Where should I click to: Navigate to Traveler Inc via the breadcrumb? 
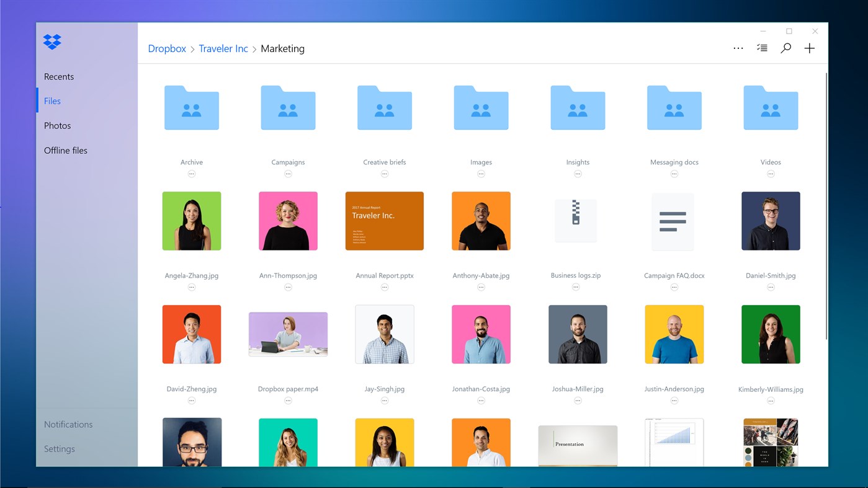coord(223,48)
